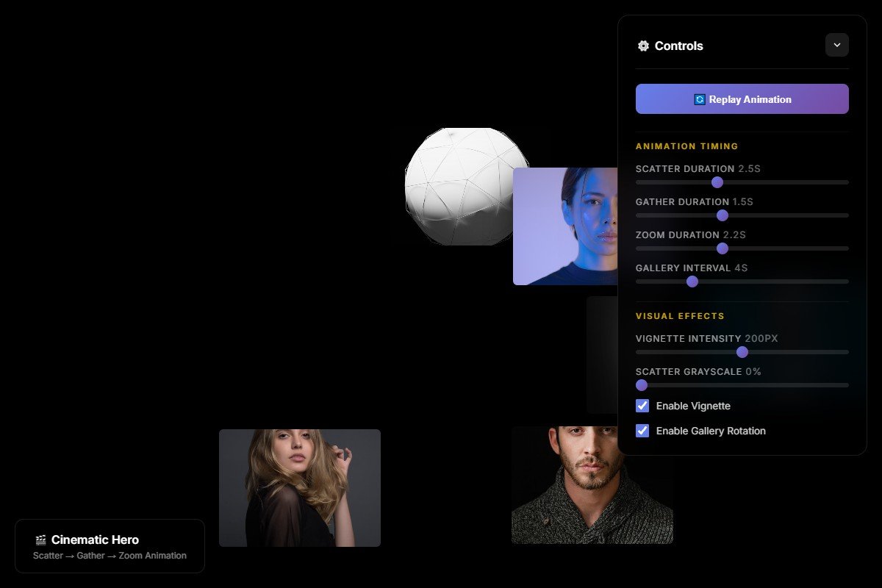Click the Gather Duration slider handle
Viewport: 882px width, 588px height.
click(x=722, y=215)
